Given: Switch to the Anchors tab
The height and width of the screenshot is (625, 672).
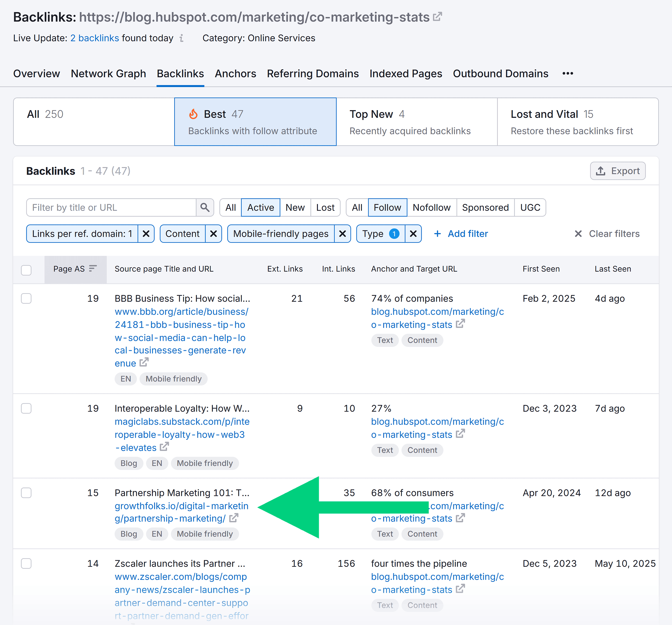Looking at the screenshot, I should [x=236, y=74].
